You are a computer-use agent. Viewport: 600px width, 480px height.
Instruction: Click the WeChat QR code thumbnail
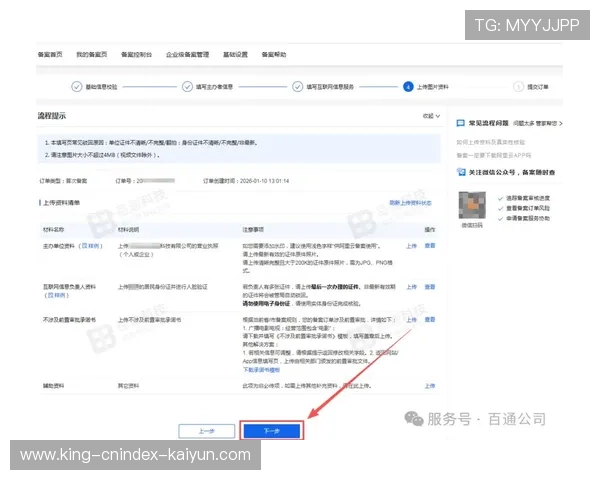tap(472, 205)
